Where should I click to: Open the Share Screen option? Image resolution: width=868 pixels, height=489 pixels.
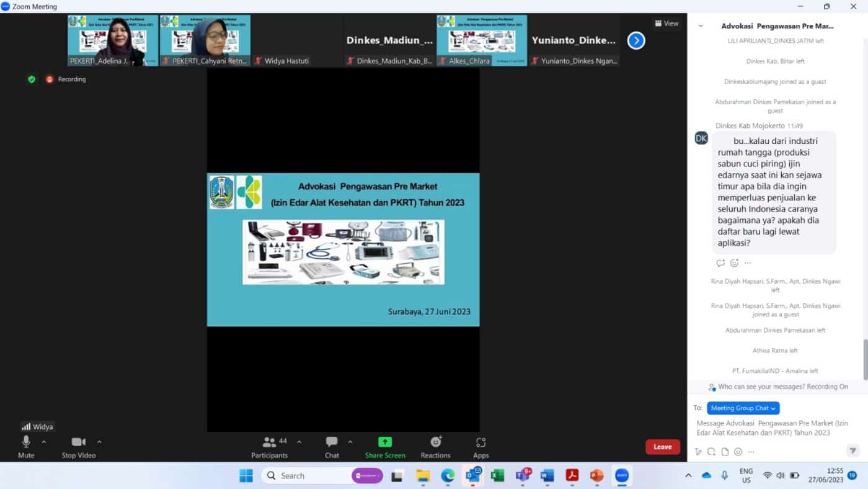[384, 447]
